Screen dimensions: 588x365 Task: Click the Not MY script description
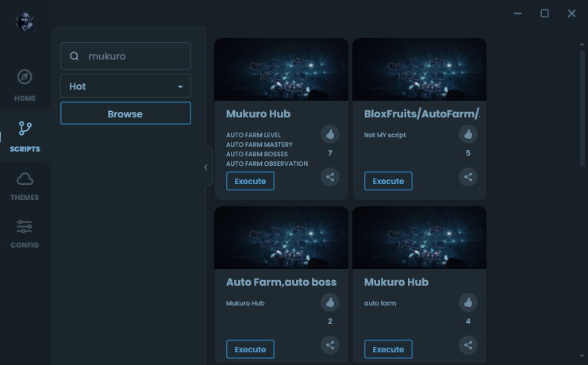385,135
